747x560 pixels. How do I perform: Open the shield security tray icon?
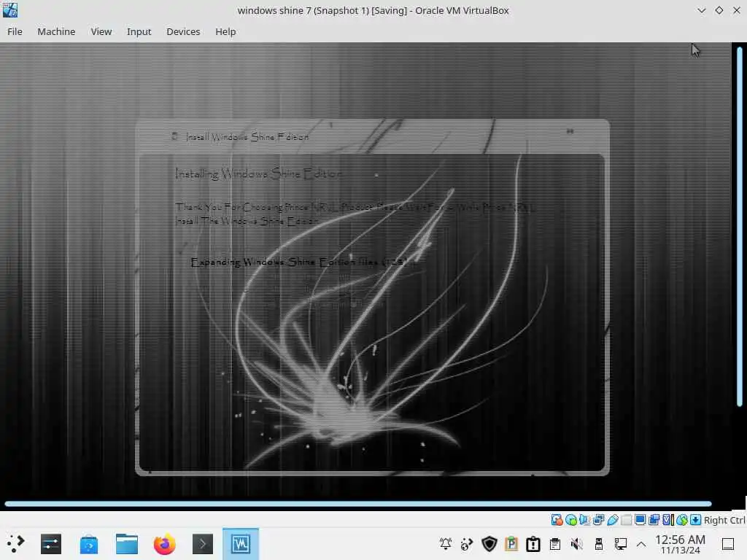(489, 544)
